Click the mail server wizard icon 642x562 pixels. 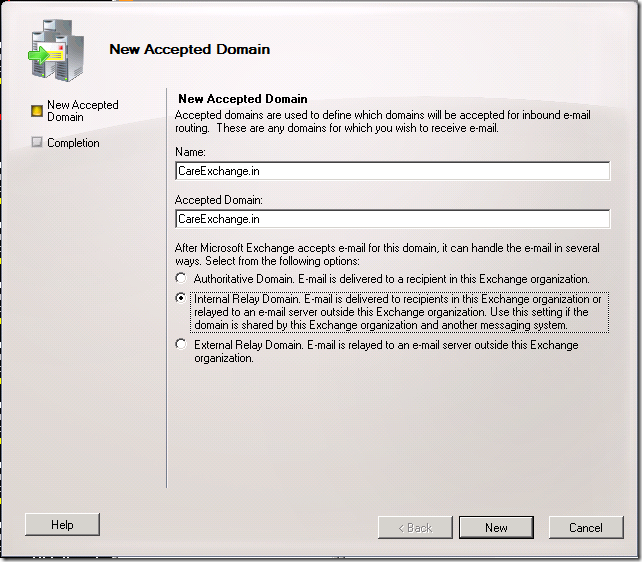coord(56,50)
